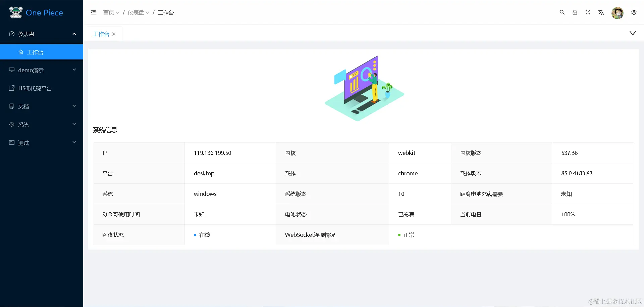Screen dimensions: 644x307
Task: Click the 仪表盘 sidebar menu label
Action: (x=26, y=34)
